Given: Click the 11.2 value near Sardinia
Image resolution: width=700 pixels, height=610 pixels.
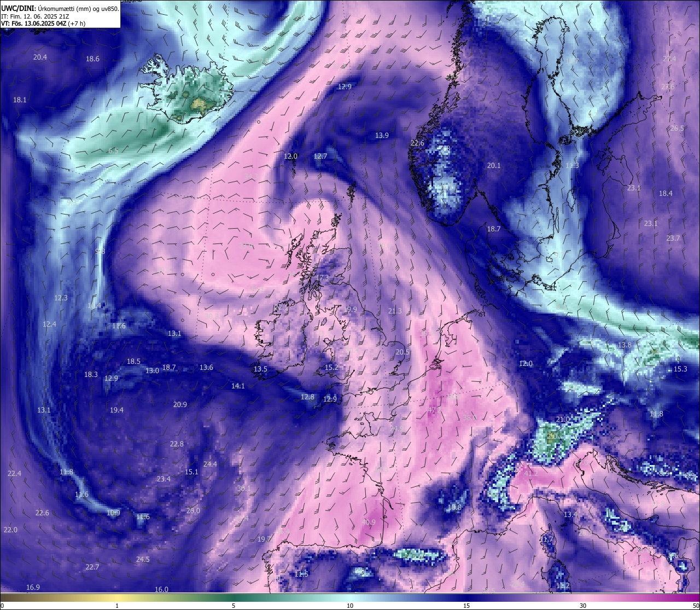Looking at the screenshot, I should coord(563,585).
